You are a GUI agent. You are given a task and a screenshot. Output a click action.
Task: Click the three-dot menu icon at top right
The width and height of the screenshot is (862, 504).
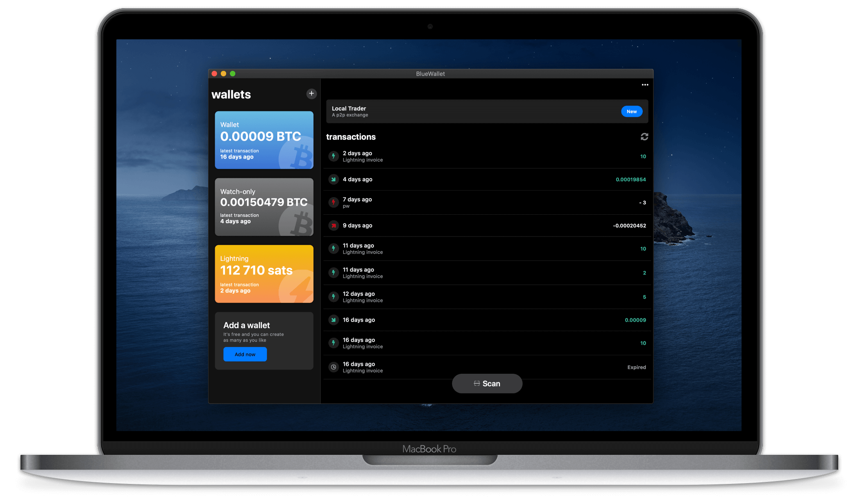click(x=645, y=84)
